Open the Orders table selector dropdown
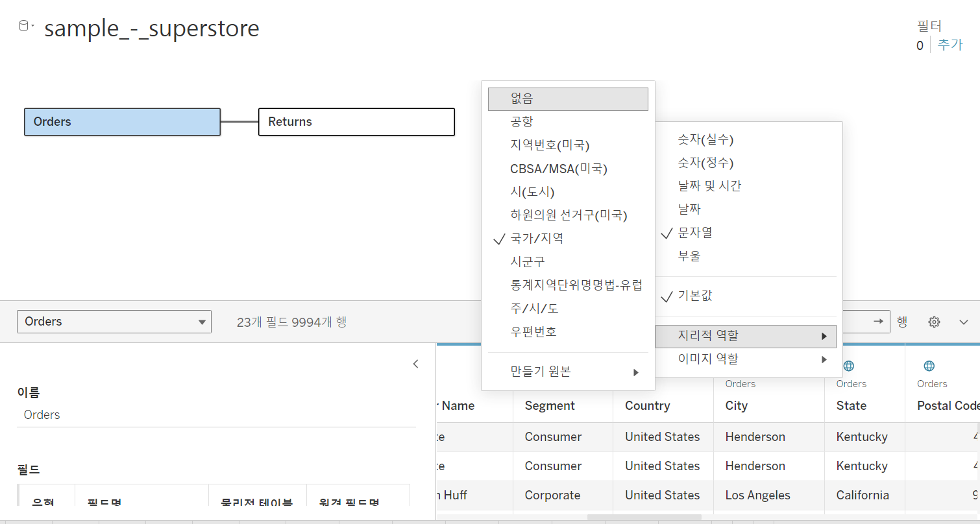The height and width of the screenshot is (524, 980). click(x=114, y=322)
